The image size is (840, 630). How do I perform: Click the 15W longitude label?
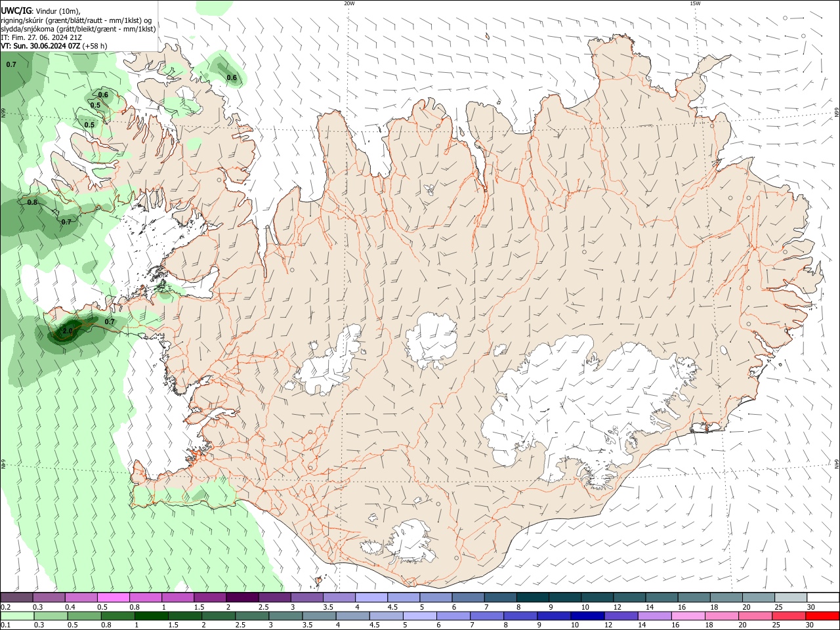click(x=695, y=3)
